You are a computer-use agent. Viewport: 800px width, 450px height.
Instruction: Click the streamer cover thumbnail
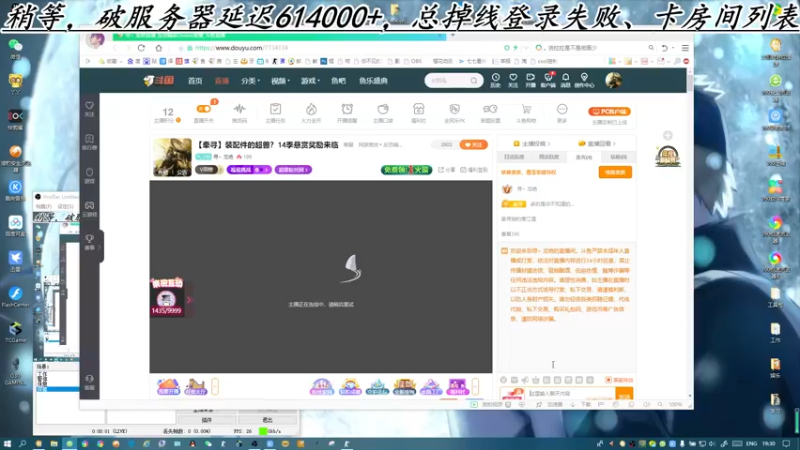(x=172, y=157)
